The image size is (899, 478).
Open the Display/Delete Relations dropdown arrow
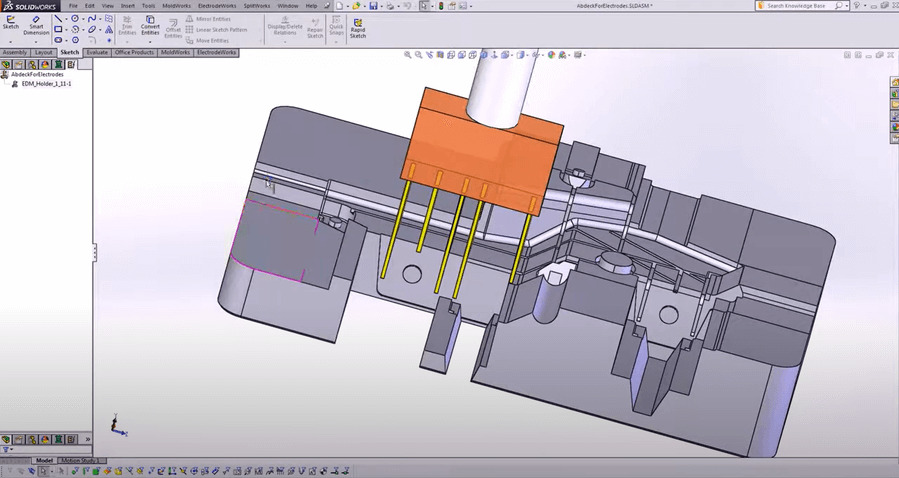click(x=284, y=40)
